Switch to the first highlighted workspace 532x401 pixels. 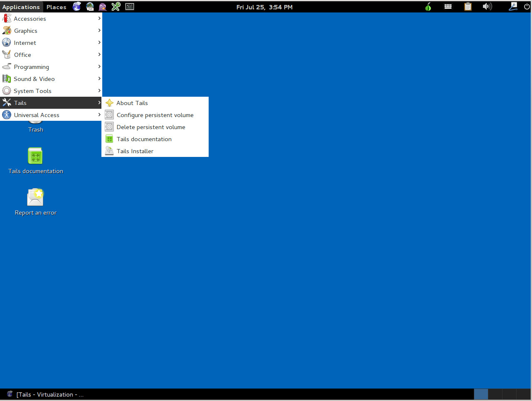tap(481, 394)
